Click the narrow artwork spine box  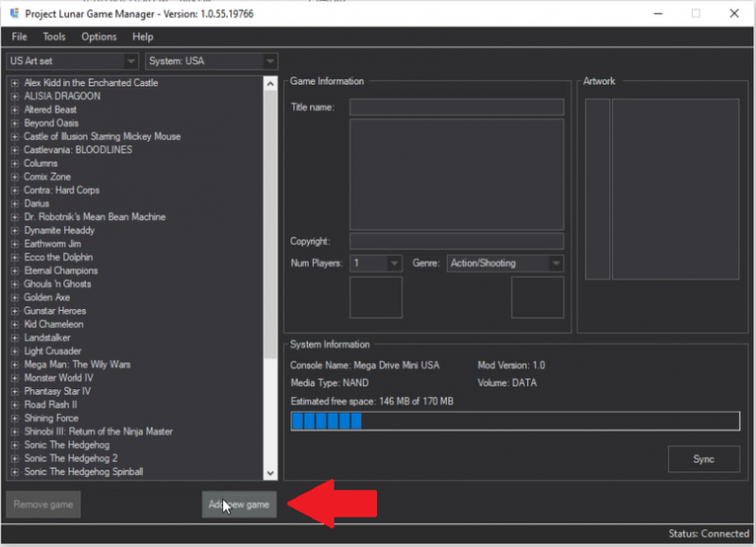597,189
